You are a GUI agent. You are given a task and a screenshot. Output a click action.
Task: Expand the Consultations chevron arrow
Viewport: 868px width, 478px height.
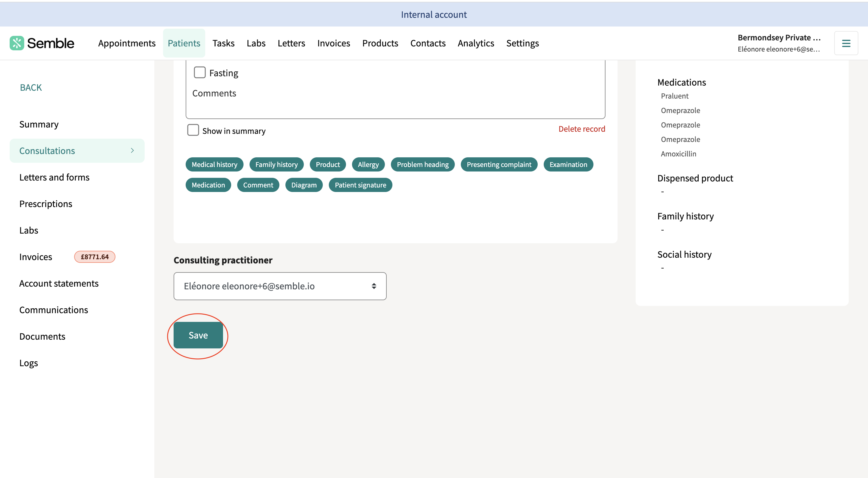click(x=132, y=151)
